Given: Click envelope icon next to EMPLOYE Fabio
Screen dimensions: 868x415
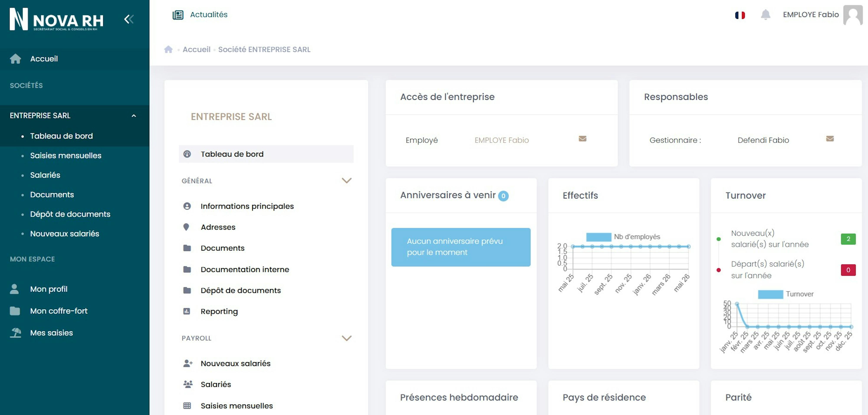Looking at the screenshot, I should click(x=582, y=139).
